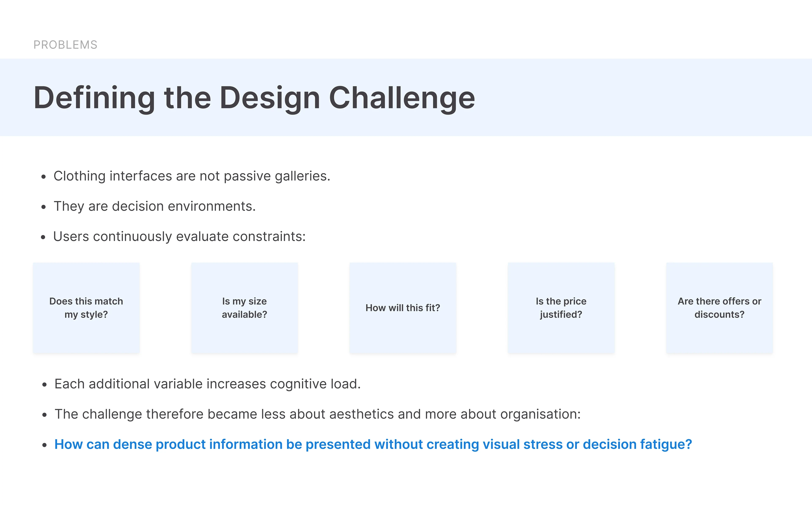812x506 pixels.
Task: Click the Defining the Design Challenge heading
Action: [254, 98]
